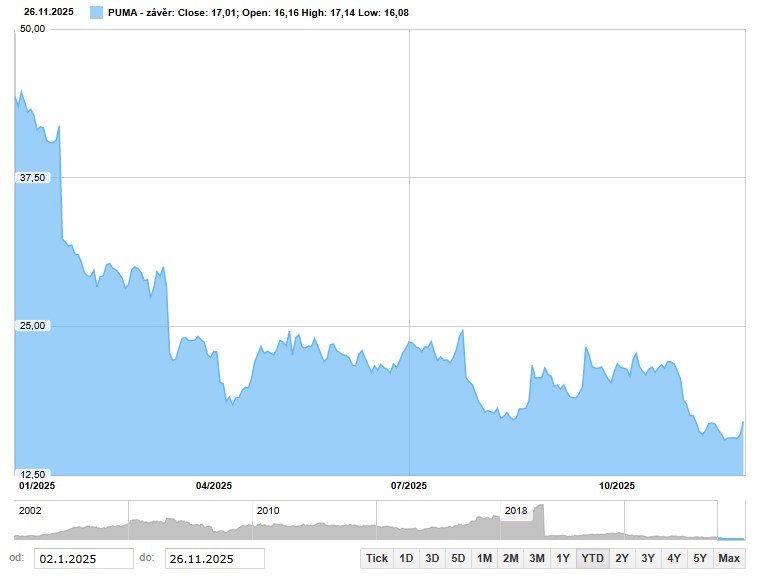
Task: Switch chart to 3D range
Action: (x=431, y=558)
